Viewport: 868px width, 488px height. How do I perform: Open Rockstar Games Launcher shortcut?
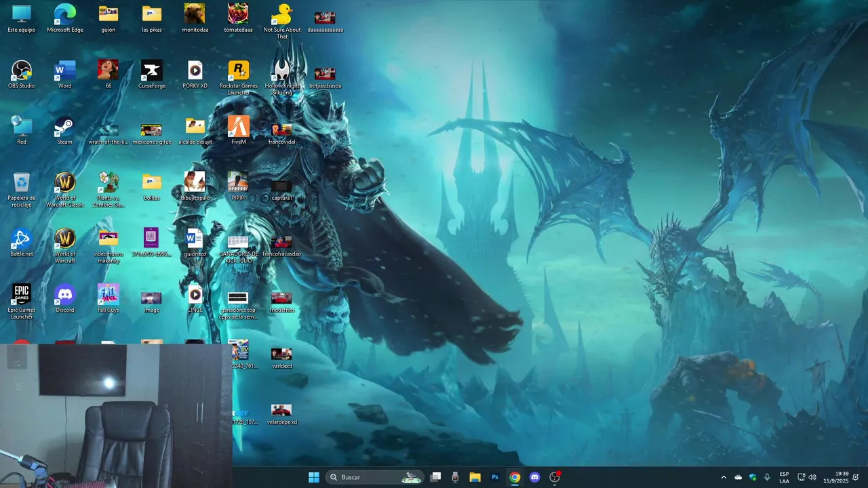239,78
